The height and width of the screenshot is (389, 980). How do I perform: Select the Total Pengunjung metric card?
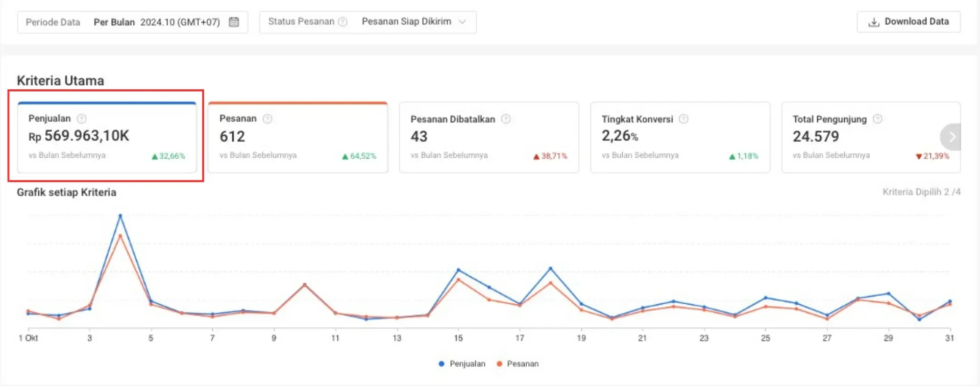(x=863, y=138)
